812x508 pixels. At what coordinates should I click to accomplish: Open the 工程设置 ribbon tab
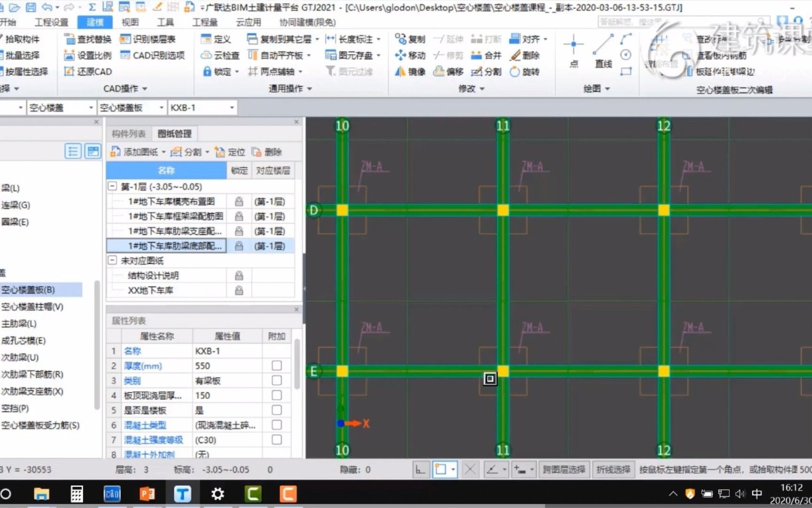51,22
